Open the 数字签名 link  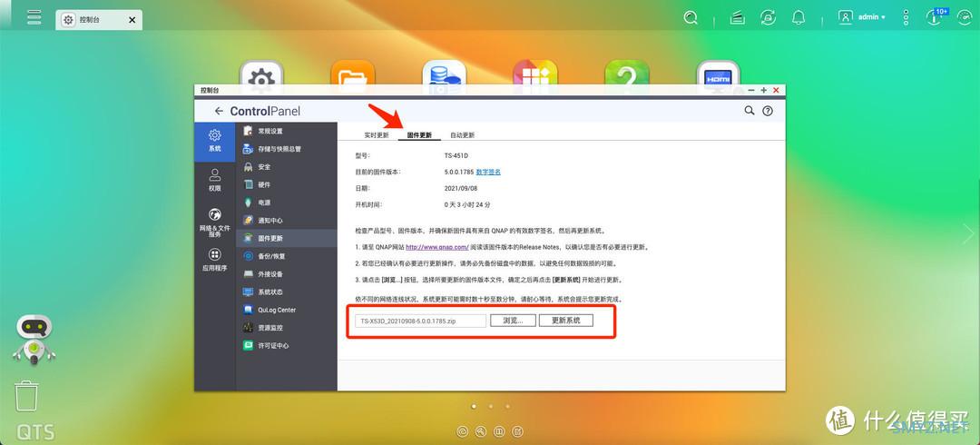[488, 172]
